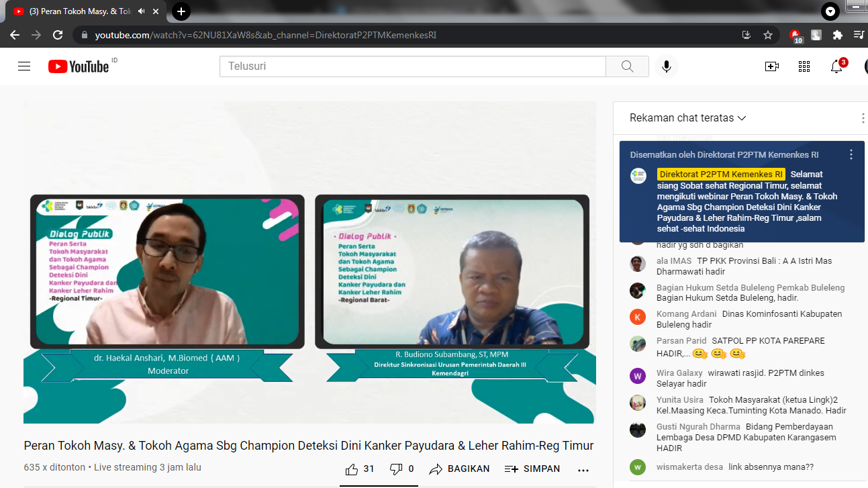Screen dimensions: 868x488
Task: Dislike the video with thumbs down
Action: click(396, 469)
